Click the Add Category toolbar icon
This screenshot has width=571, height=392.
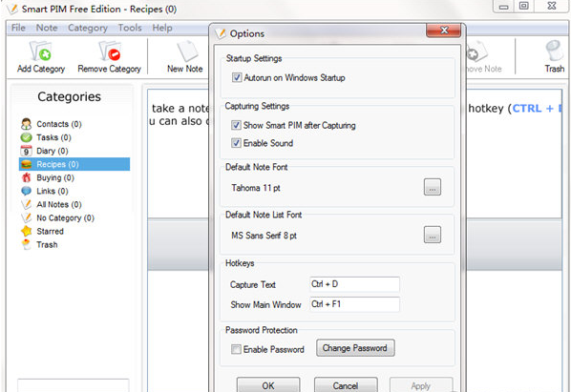tap(40, 51)
